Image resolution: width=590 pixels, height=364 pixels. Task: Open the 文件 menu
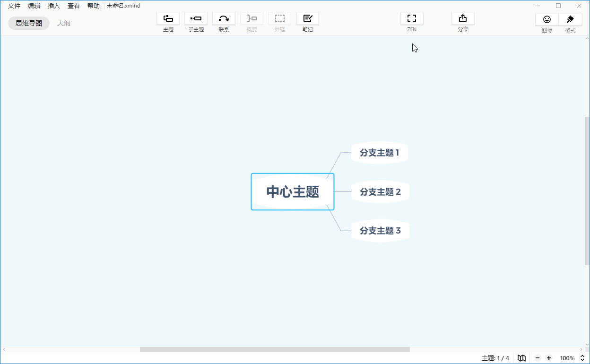[x=14, y=6]
